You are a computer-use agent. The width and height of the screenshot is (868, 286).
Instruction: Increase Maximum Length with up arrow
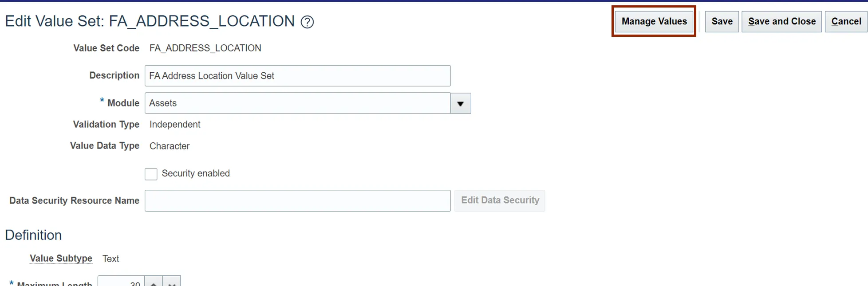point(154,282)
